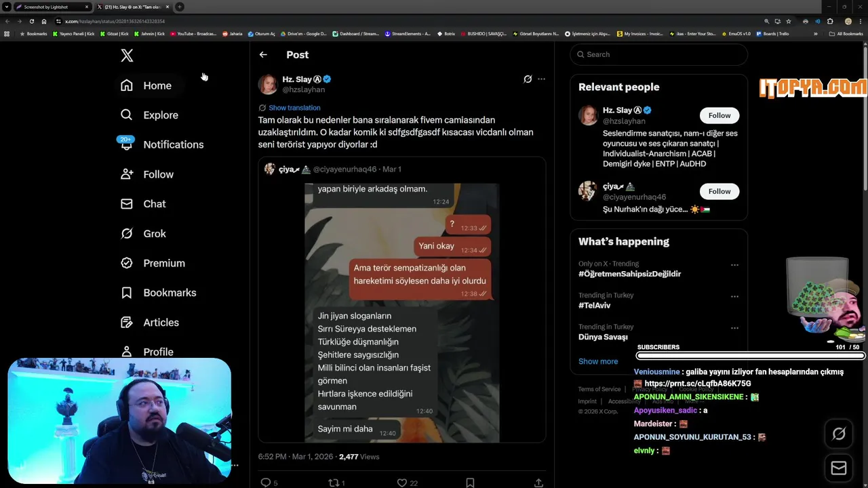
Task: Open the browser zoom magnifier icon
Action: point(766,21)
